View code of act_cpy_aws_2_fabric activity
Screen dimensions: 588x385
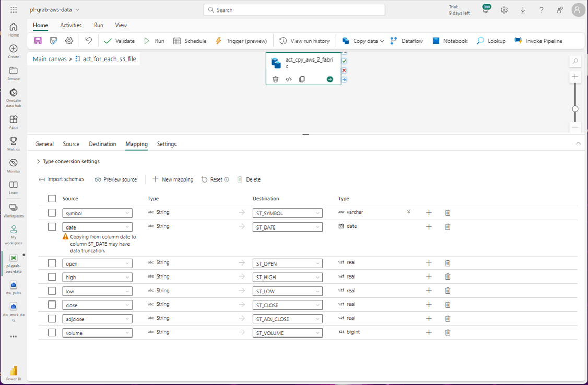point(289,79)
